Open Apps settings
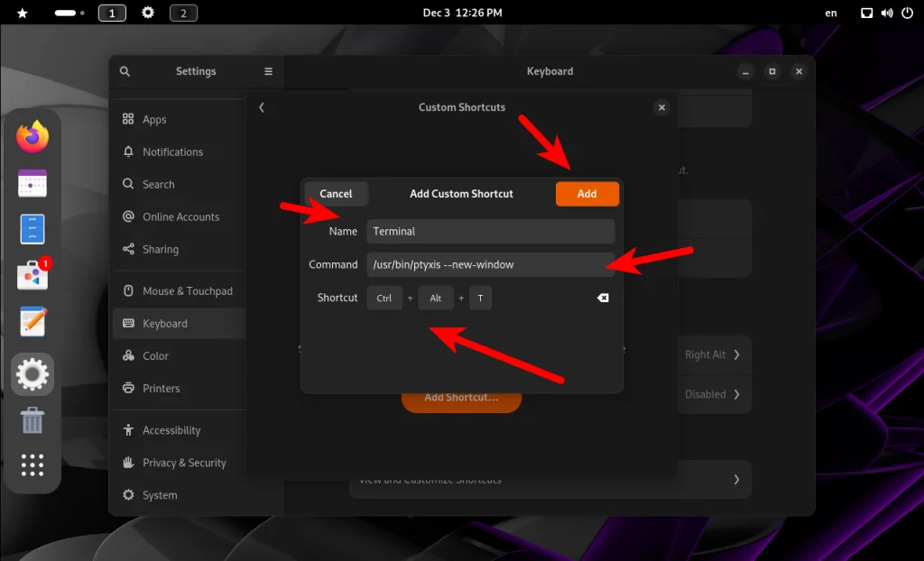This screenshot has height=561, width=924. click(180, 120)
